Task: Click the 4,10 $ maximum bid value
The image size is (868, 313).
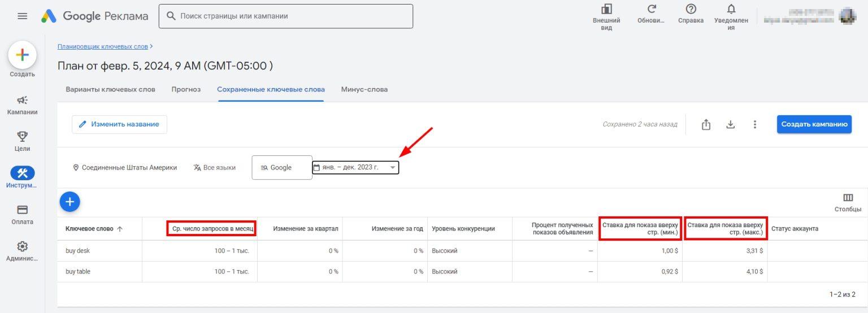Action: (754, 272)
